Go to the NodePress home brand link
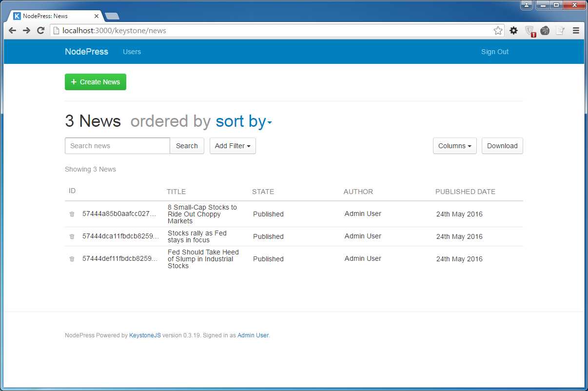 [x=87, y=52]
